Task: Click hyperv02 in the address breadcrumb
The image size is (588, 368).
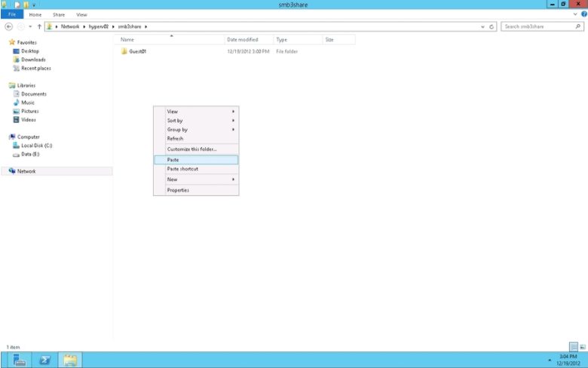Action: tap(99, 26)
